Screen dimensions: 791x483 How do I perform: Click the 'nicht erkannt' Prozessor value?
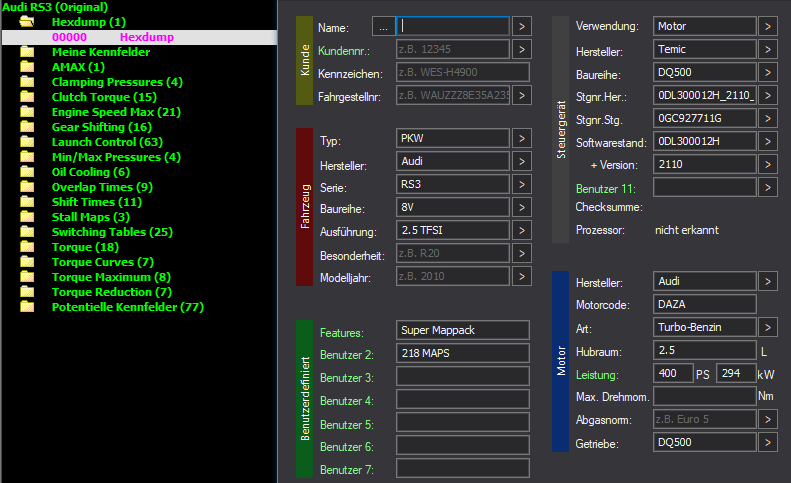(x=687, y=230)
